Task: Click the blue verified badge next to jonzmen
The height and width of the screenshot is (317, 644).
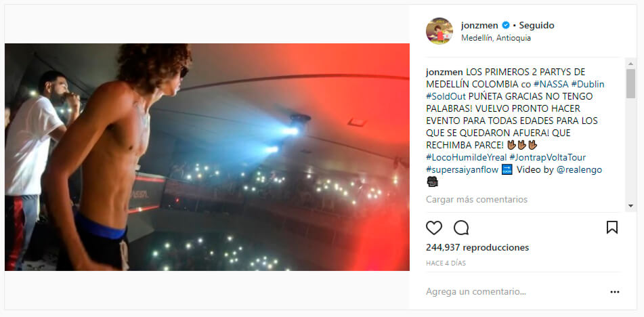Action: coord(506,26)
